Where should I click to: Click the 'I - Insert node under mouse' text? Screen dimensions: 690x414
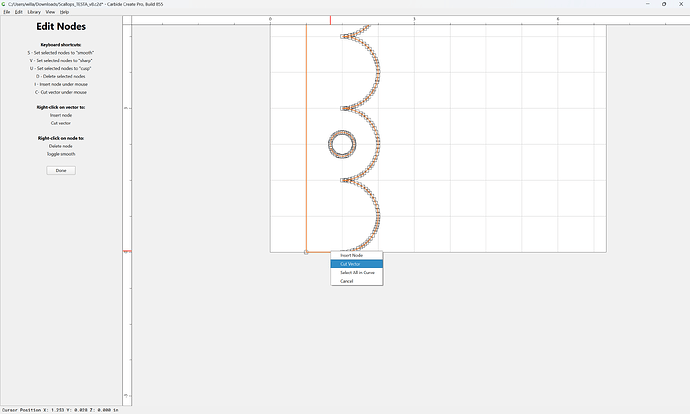coord(61,84)
